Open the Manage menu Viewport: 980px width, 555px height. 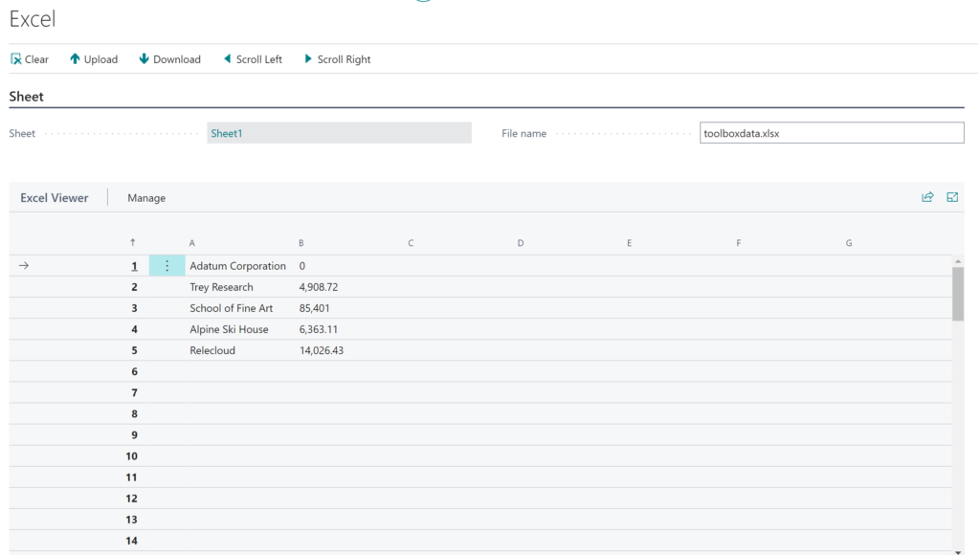146,198
